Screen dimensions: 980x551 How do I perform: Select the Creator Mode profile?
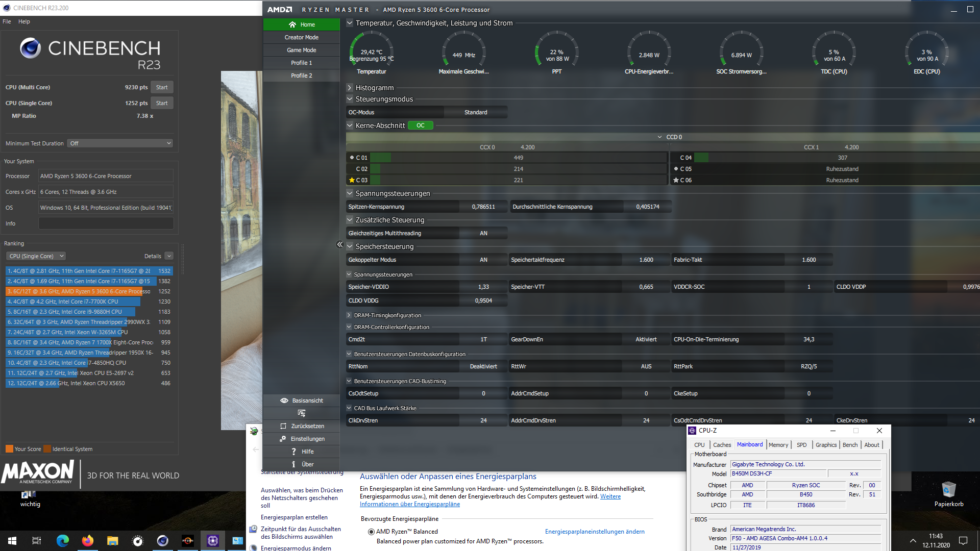click(x=301, y=37)
